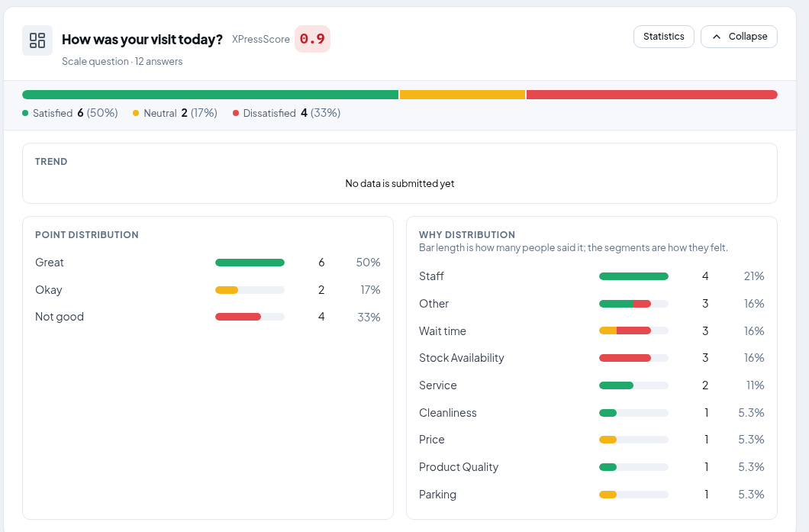809x532 pixels.
Task: Open the Statistics view
Action: click(x=663, y=37)
